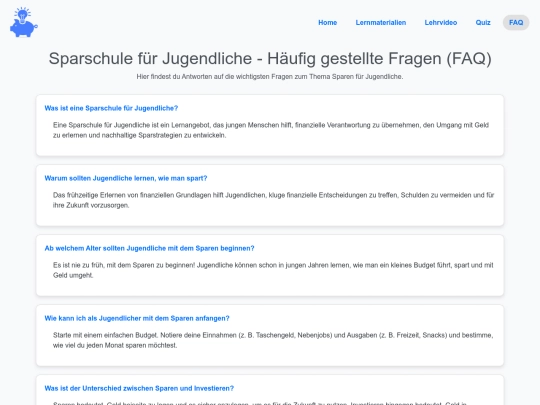This screenshot has width=540, height=405.
Task: Select the FAQ nav item
Action: (516, 23)
